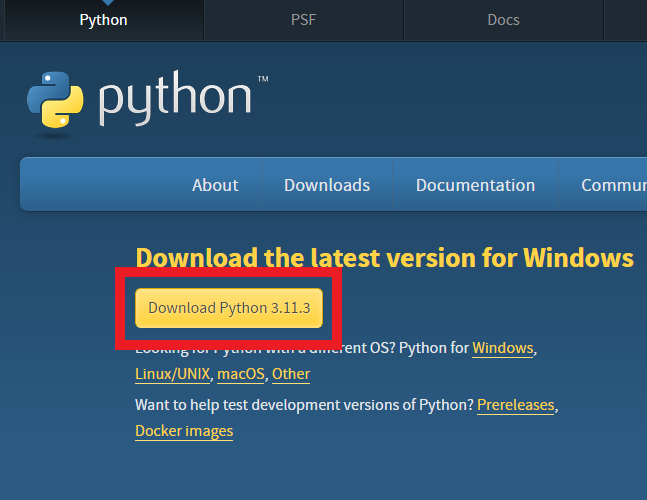Follow the Windows download link
Image resolution: width=647 pixels, height=500 pixels.
[503, 348]
